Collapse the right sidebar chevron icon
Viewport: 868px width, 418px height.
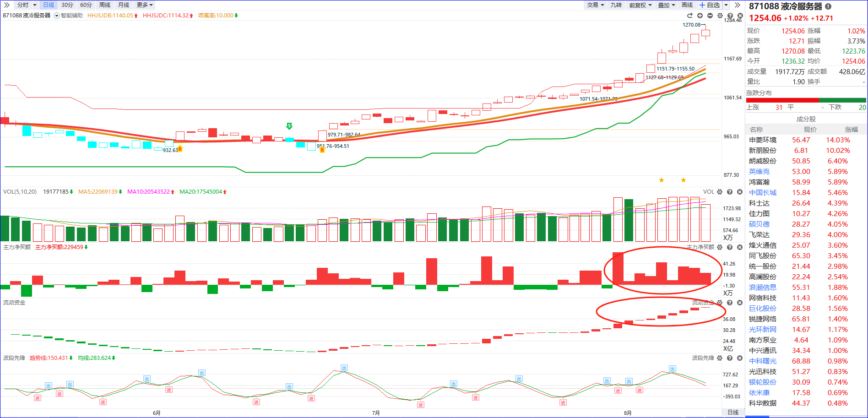(x=737, y=5)
